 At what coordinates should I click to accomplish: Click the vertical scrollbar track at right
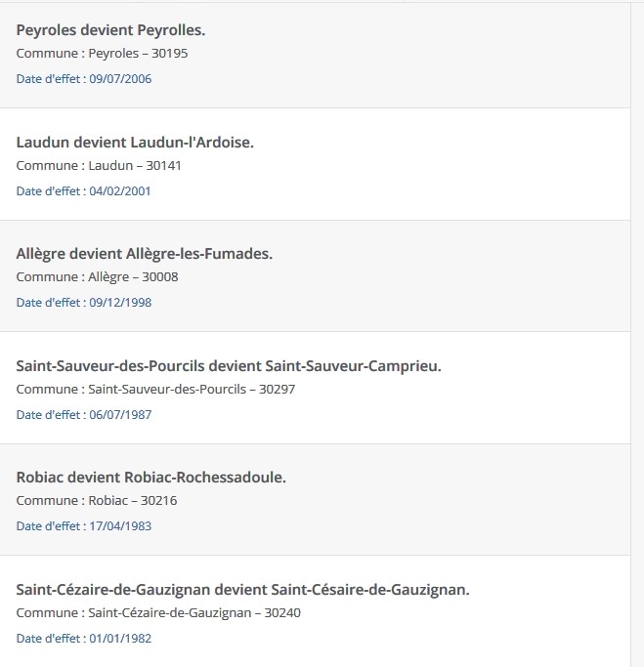pyautogui.click(x=637, y=334)
